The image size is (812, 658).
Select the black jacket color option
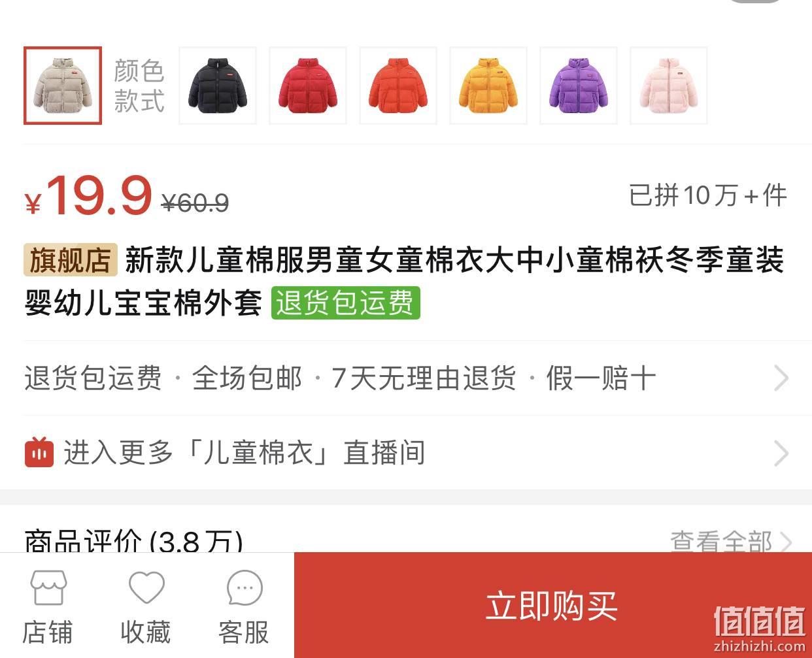point(218,86)
